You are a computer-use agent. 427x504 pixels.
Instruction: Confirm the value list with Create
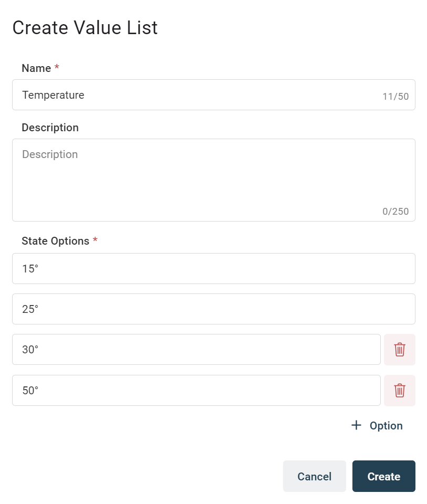pos(384,476)
